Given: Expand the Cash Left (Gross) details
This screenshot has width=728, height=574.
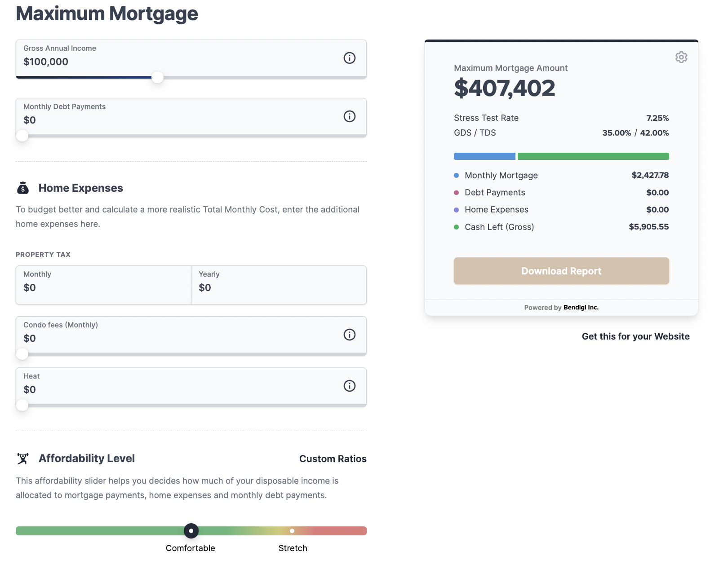Looking at the screenshot, I should pos(499,227).
